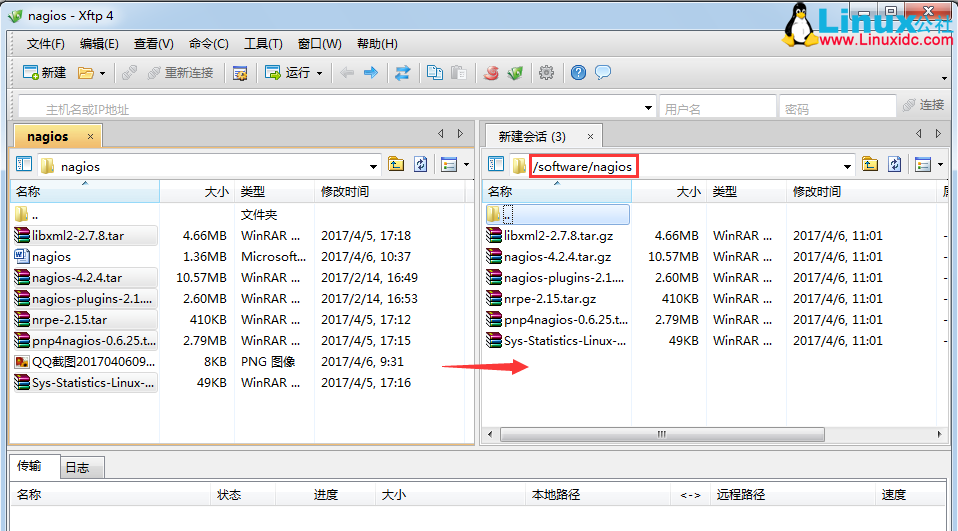958x531 pixels.
Task: Sort local files by 名称 column header
Action: click(85, 192)
